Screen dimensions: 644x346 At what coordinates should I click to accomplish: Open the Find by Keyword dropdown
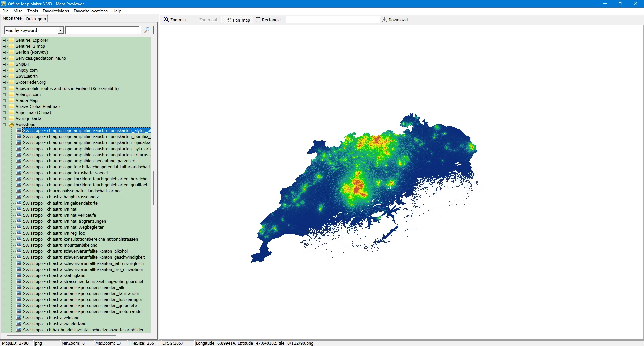pyautogui.click(x=61, y=30)
